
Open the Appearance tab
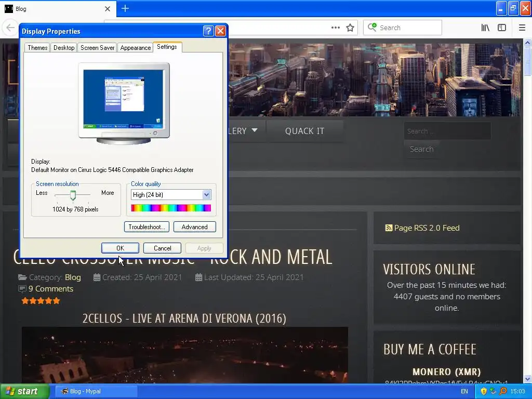pyautogui.click(x=136, y=47)
